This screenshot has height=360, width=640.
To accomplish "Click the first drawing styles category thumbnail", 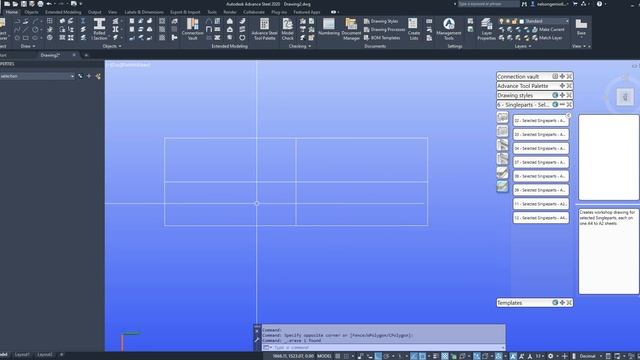I will (x=502, y=117).
